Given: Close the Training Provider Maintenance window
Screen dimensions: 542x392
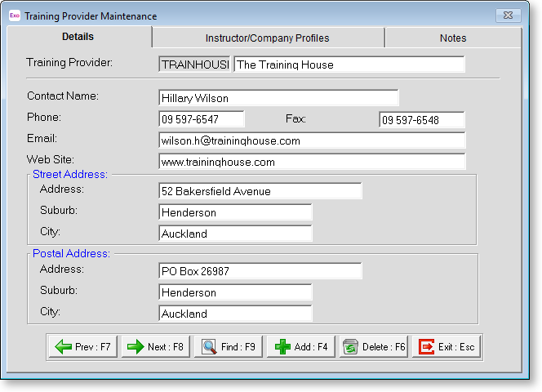Looking at the screenshot, I should click(508, 15).
